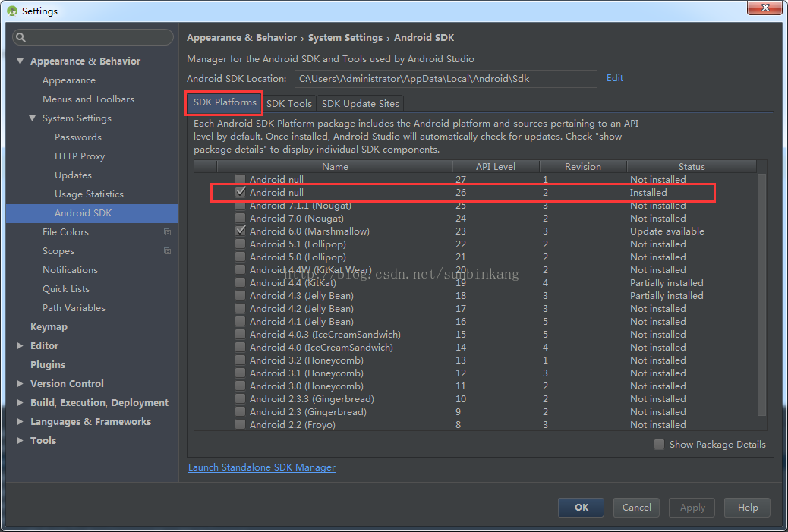Check the Android 4.4 (KitKat) checkbox

click(x=240, y=282)
